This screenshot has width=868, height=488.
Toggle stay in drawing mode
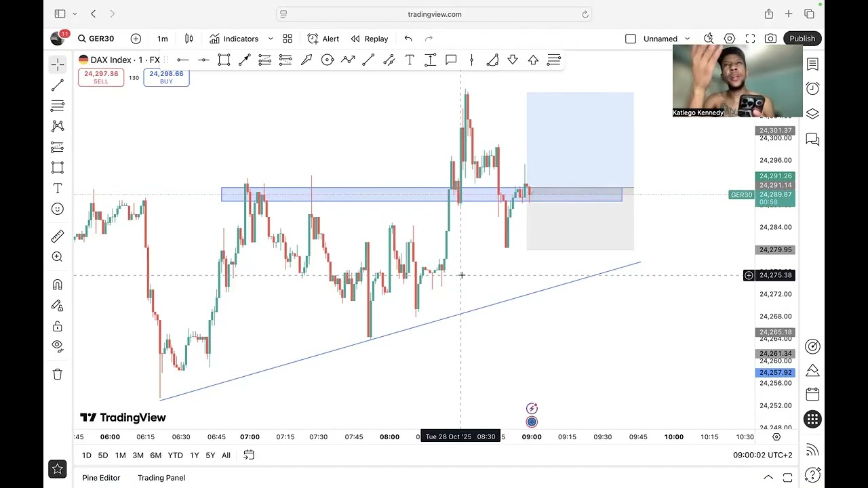pos(58,306)
